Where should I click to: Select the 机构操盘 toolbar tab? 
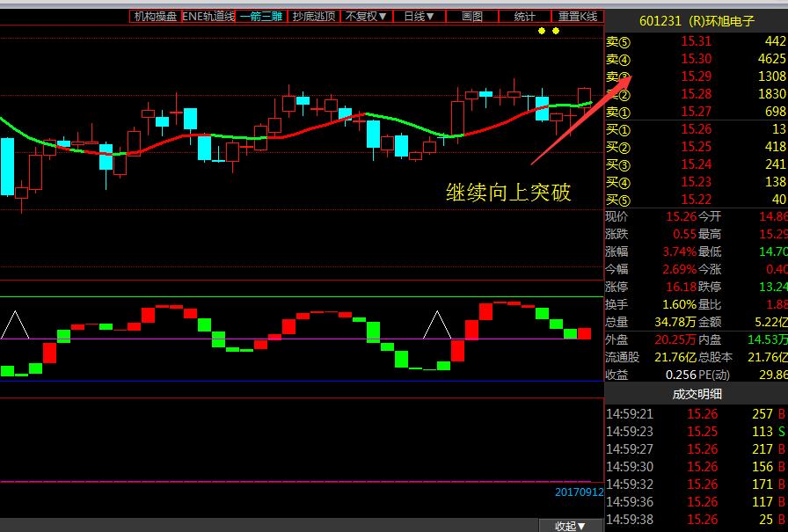(x=156, y=17)
